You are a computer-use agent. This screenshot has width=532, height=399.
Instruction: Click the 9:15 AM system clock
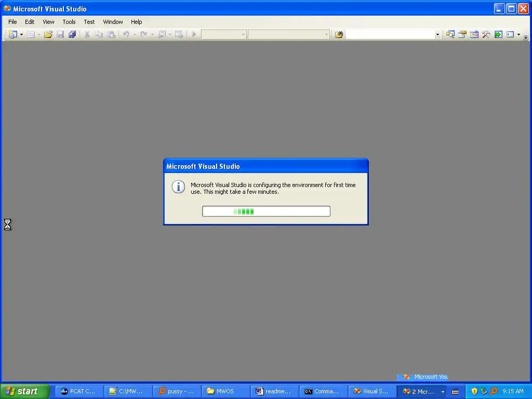tap(513, 391)
